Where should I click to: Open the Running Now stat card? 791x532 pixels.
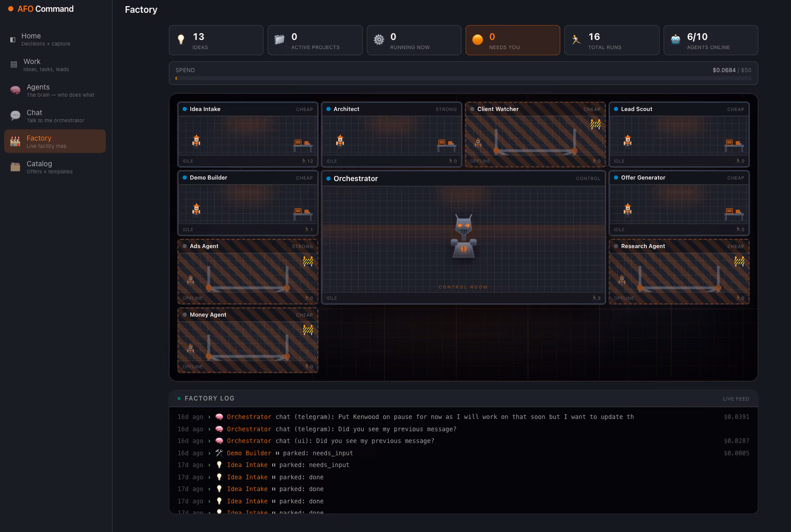[414, 40]
